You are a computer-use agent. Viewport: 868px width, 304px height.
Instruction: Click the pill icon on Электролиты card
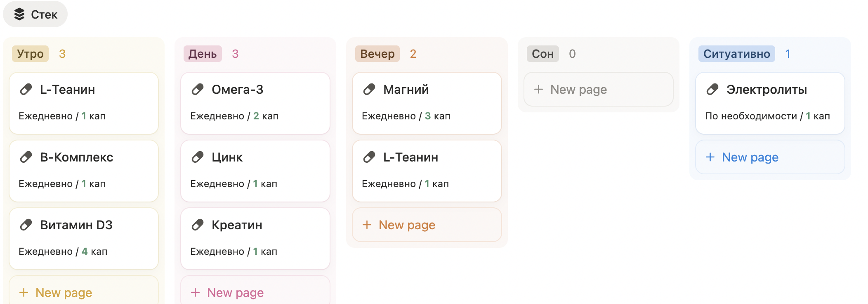(712, 89)
